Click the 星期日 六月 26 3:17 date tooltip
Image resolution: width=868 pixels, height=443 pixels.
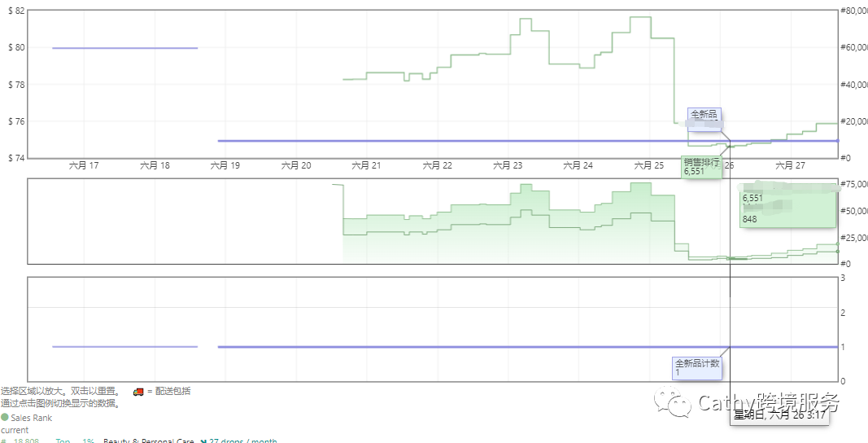click(x=779, y=414)
